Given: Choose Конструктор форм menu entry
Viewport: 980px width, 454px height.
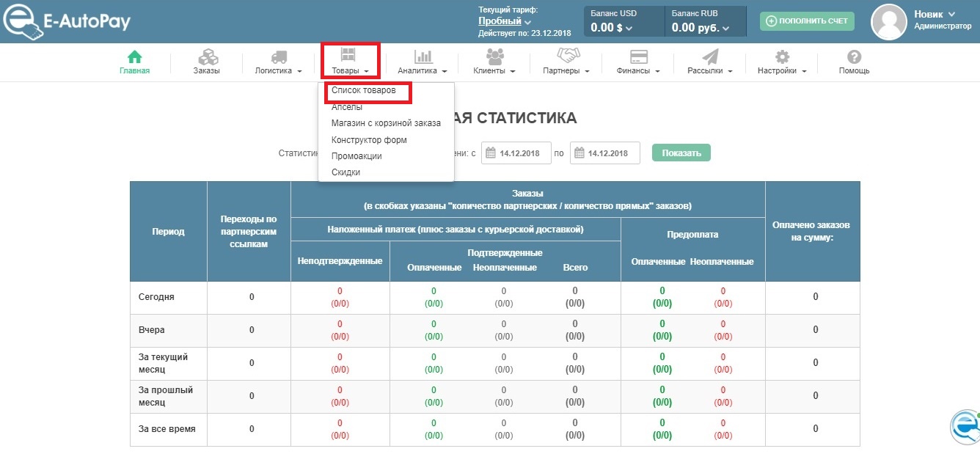Looking at the screenshot, I should pos(368,139).
